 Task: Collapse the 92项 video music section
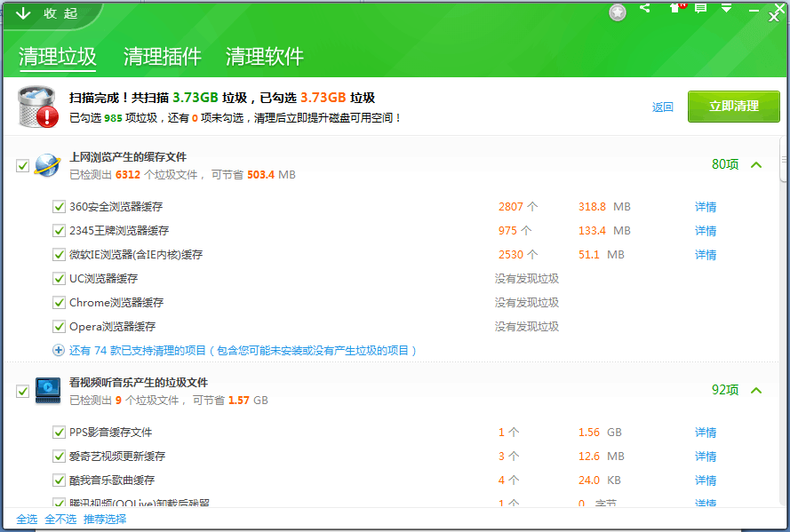coord(756,390)
